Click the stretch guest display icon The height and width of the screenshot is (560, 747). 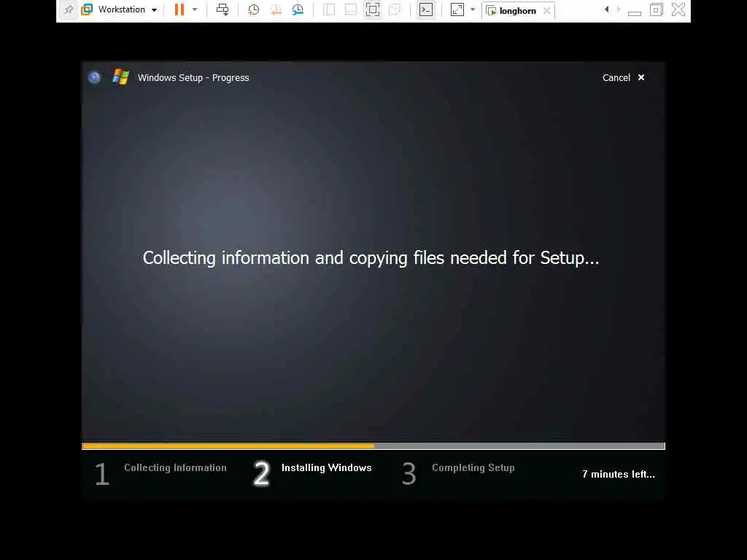[457, 9]
